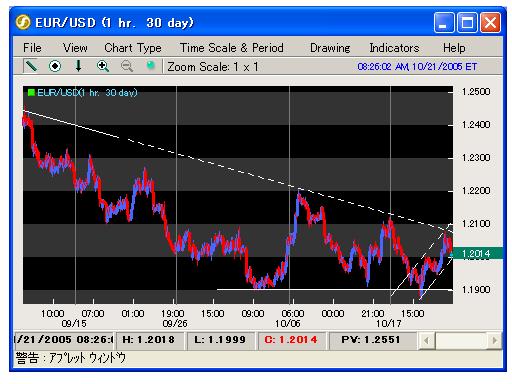Open the Help menu
Viewport: 512px width, 384px height.
point(454,48)
